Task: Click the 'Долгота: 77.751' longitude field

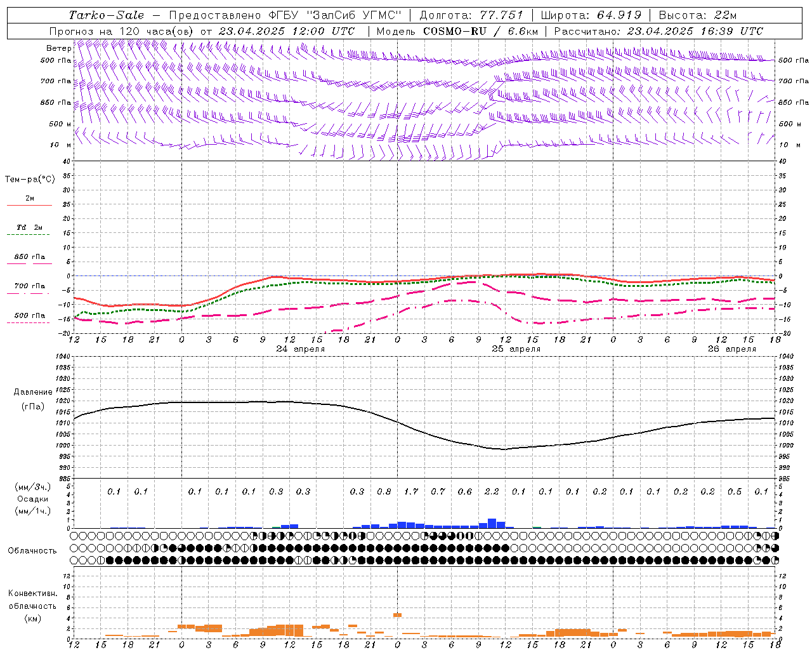Action: click(x=471, y=15)
